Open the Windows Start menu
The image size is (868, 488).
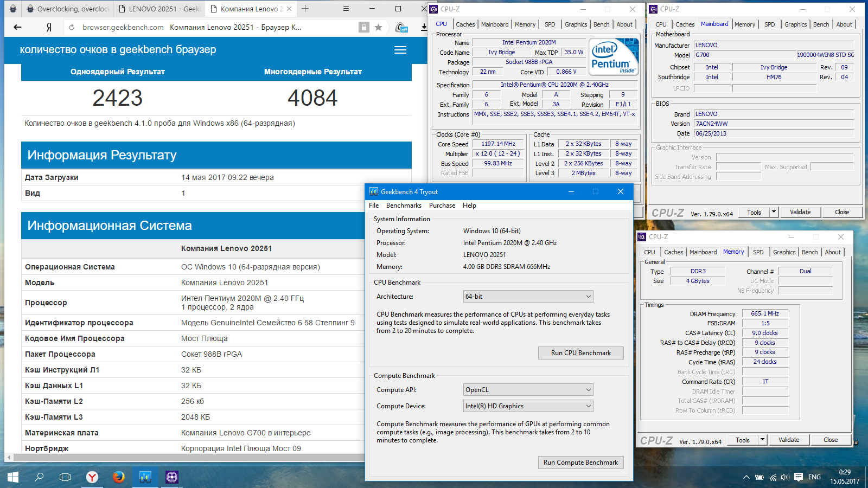(x=13, y=477)
